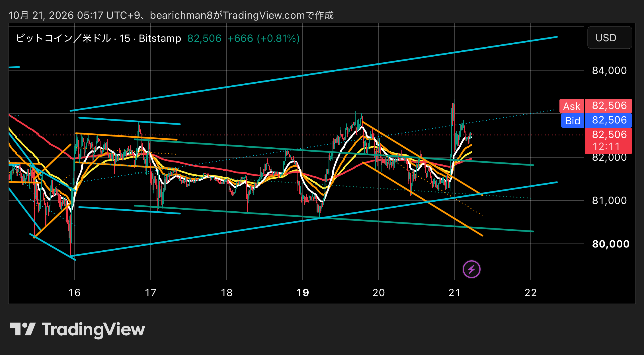
Task: Open the USD currency selector
Action: point(610,38)
